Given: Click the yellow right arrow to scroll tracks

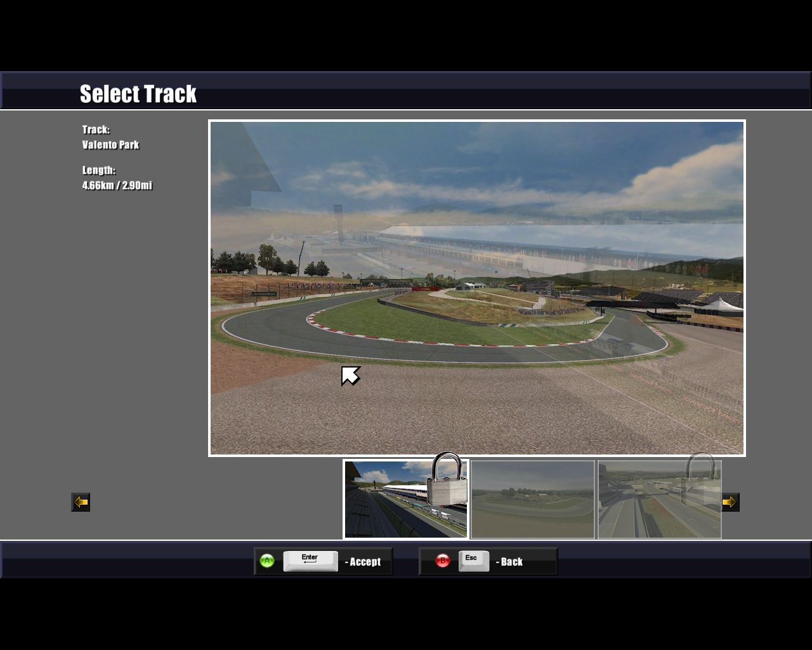Looking at the screenshot, I should pos(730,502).
